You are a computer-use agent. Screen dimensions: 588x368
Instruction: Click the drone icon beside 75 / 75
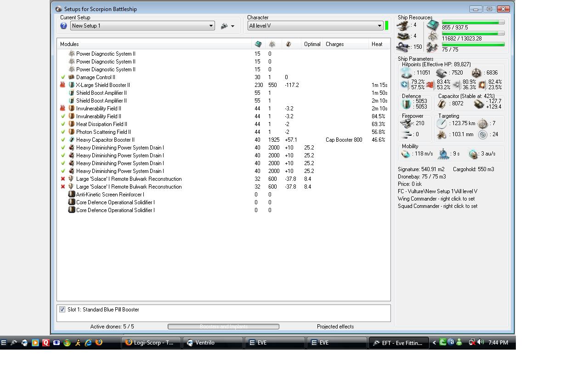click(433, 47)
